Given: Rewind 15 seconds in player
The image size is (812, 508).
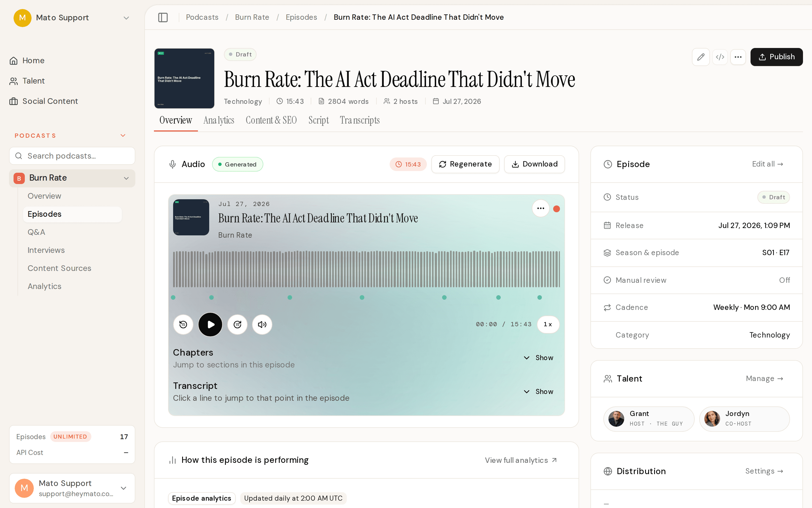Looking at the screenshot, I should pyautogui.click(x=183, y=325).
